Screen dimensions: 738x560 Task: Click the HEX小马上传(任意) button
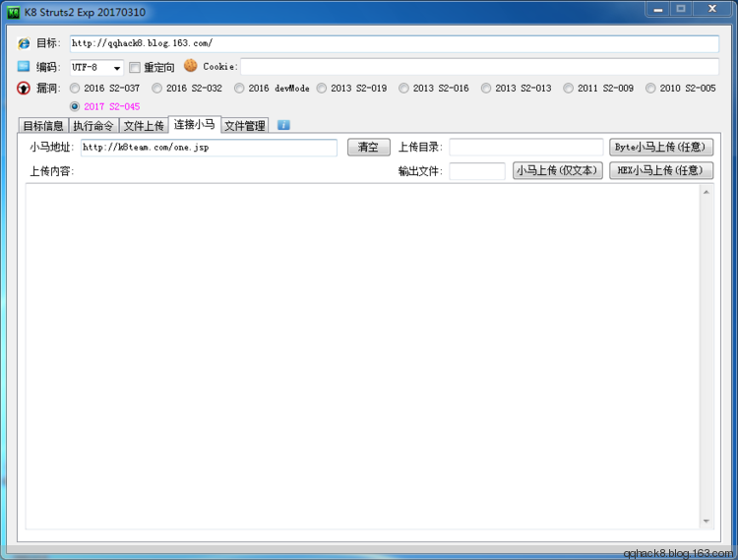point(661,170)
